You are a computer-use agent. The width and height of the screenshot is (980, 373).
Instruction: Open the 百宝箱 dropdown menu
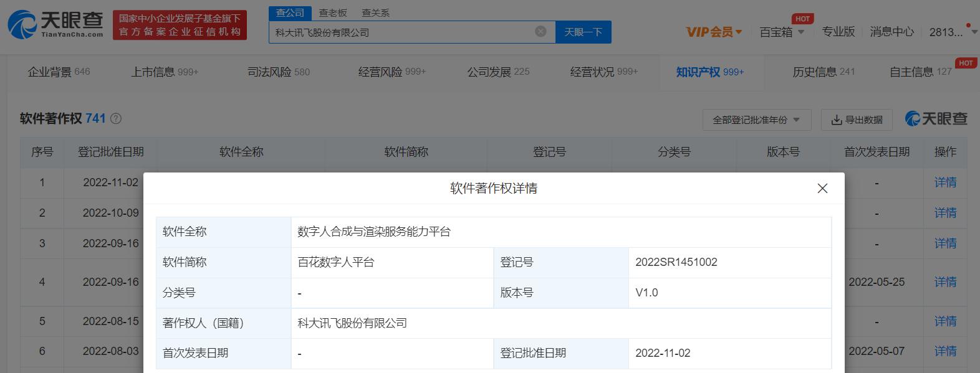coord(782,32)
